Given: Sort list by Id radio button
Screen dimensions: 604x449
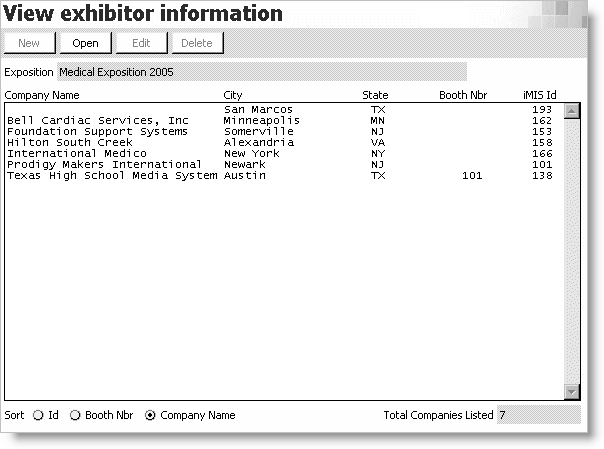Looking at the screenshot, I should [x=38, y=415].
